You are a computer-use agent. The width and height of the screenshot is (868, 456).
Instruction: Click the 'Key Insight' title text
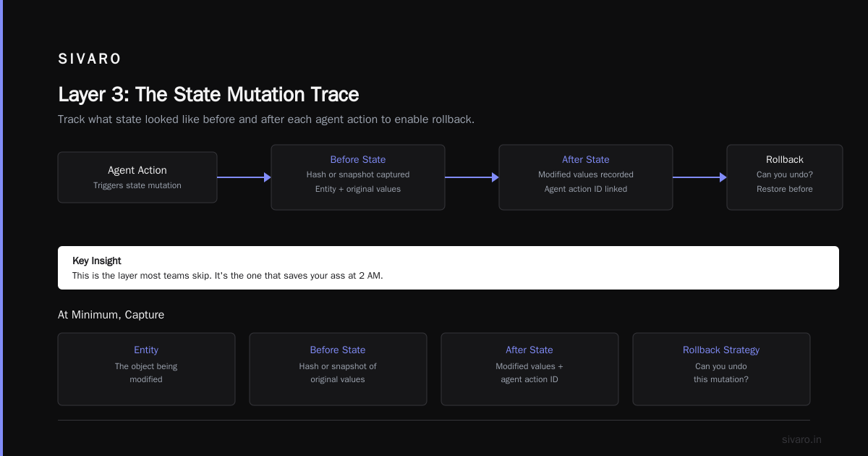click(x=97, y=261)
